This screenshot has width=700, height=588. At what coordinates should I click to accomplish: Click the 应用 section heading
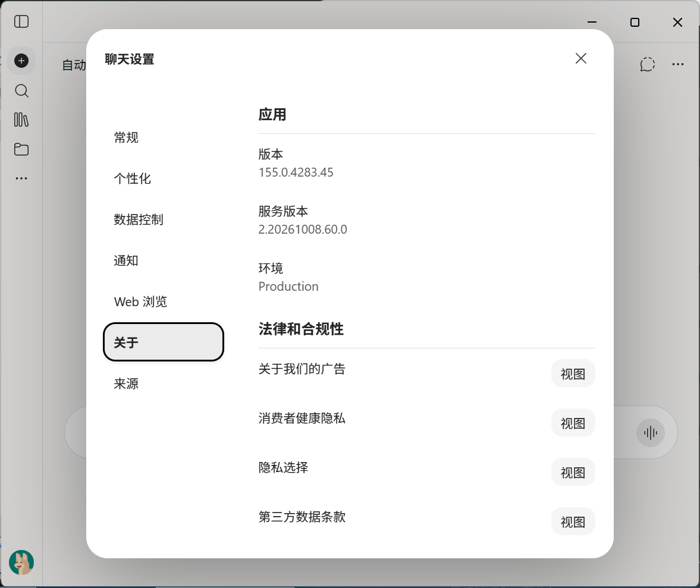(272, 115)
